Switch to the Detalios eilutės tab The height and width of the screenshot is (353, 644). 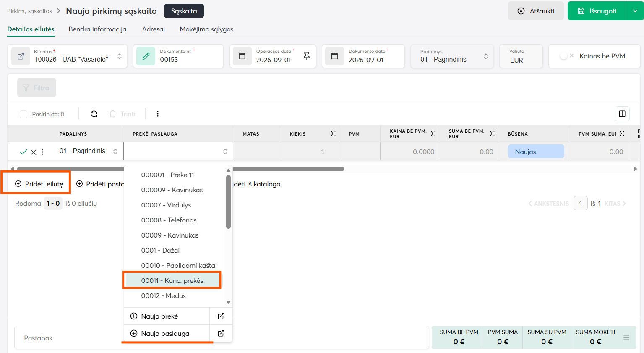pyautogui.click(x=31, y=29)
